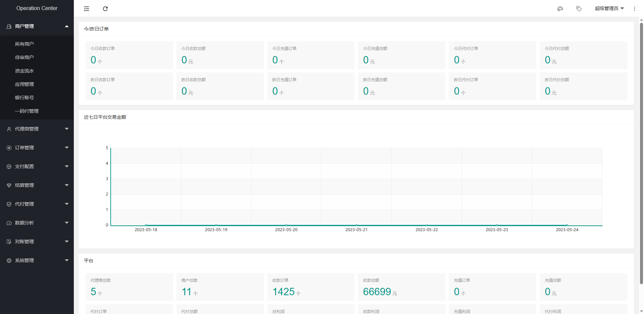Click the 代付管理 shield icon
Screen dimensions: 644x314
pyautogui.click(x=9, y=204)
